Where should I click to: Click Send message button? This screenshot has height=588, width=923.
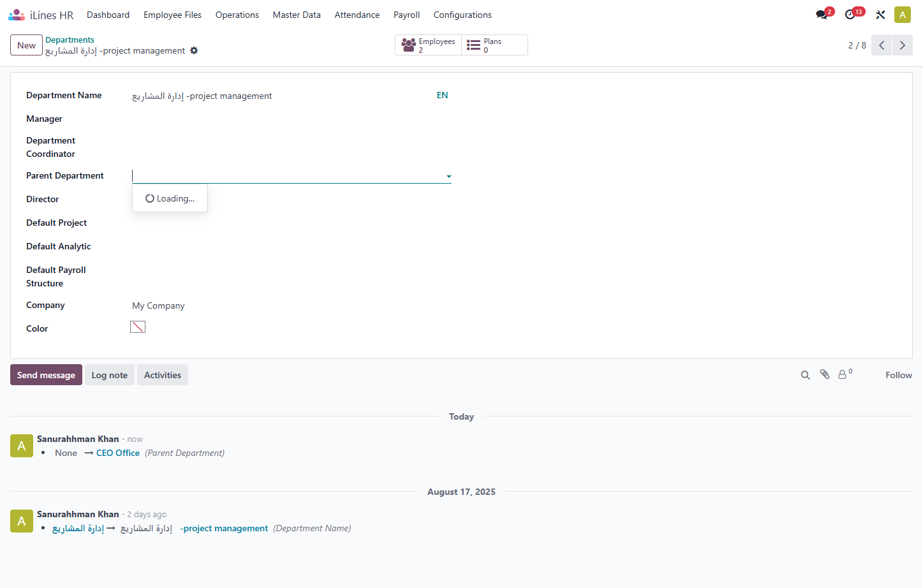pos(46,375)
